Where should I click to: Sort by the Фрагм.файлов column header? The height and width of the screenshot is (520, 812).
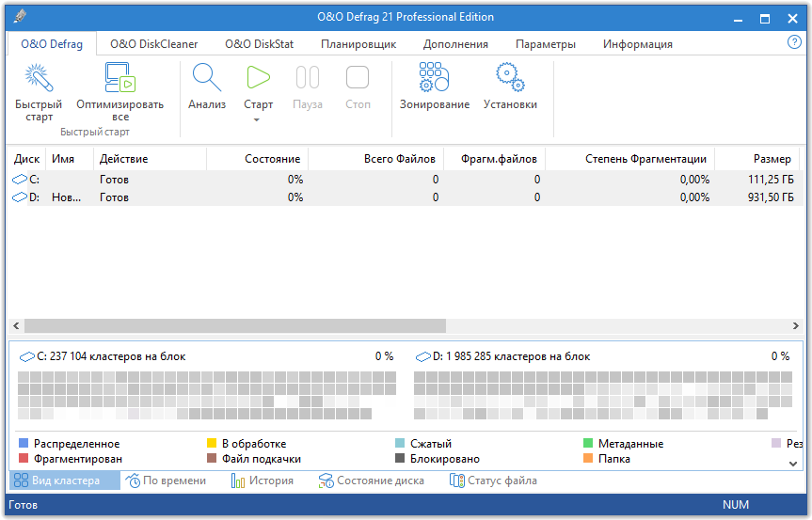495,159
